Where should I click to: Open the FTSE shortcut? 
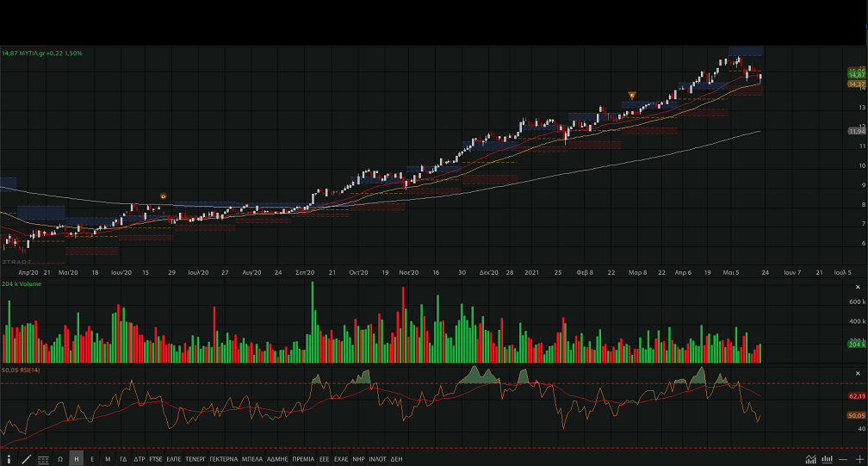pyautogui.click(x=156, y=459)
